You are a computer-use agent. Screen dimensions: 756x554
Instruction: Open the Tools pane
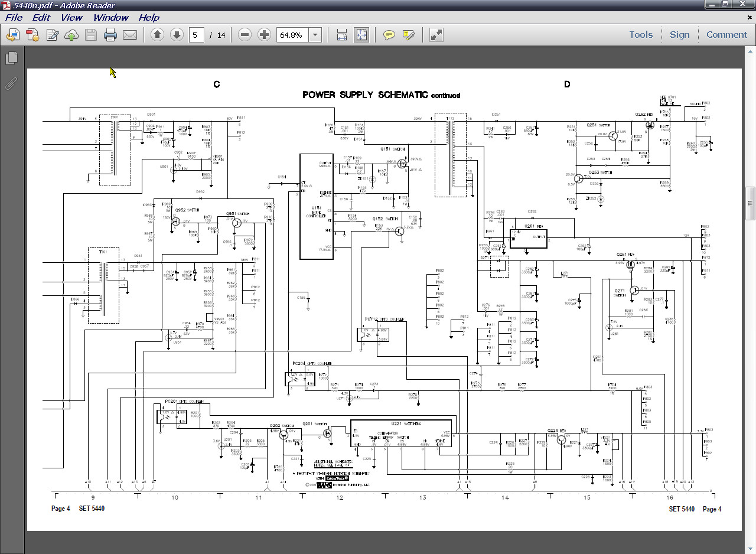(641, 35)
